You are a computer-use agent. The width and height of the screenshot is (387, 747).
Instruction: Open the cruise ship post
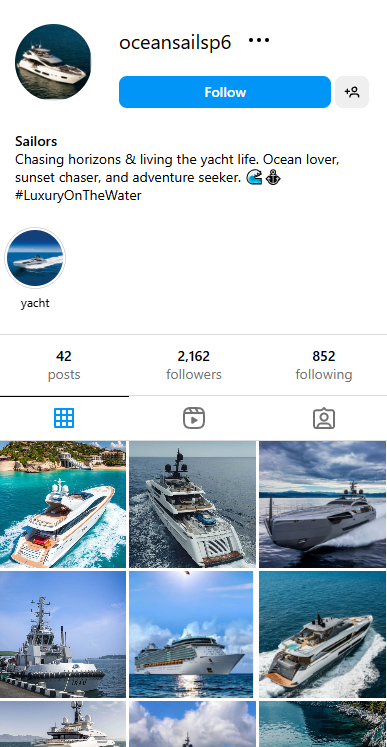191,635
